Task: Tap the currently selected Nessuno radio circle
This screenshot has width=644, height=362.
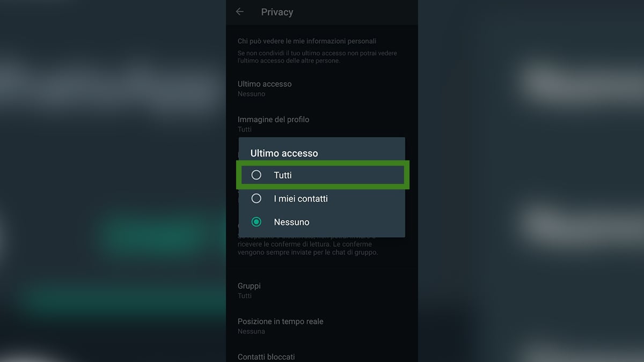Action: pyautogui.click(x=256, y=221)
